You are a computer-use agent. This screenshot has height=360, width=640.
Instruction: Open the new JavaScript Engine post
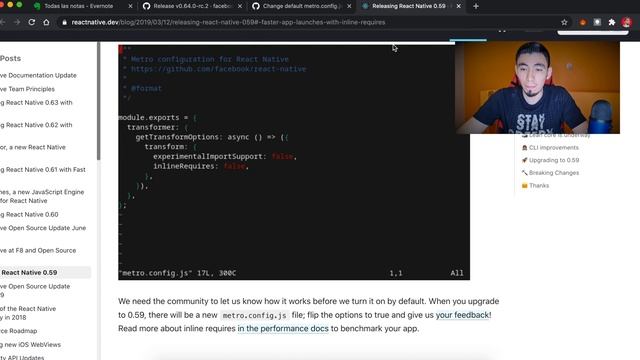point(42,196)
